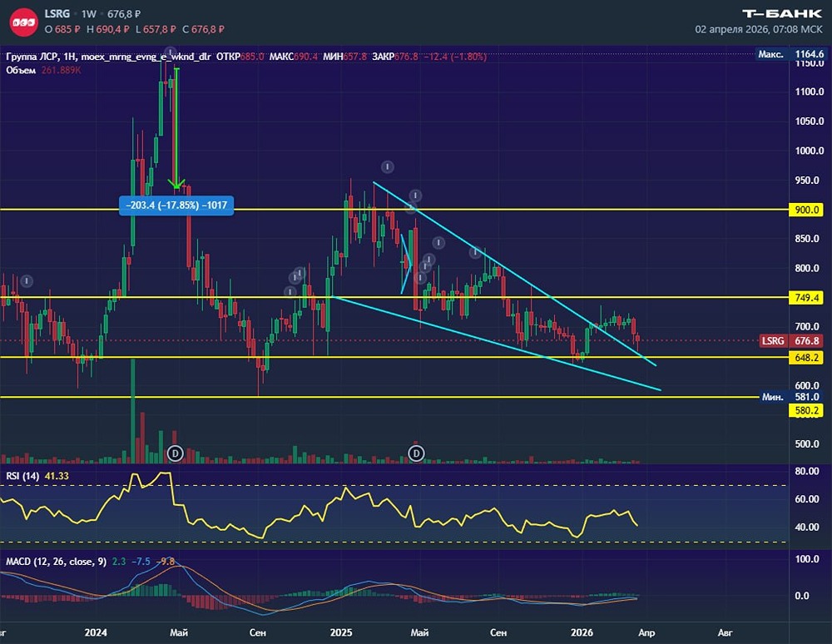832x644 pixels.
Task: Click the red LSRG 676.8 current price tag
Action: pos(792,340)
